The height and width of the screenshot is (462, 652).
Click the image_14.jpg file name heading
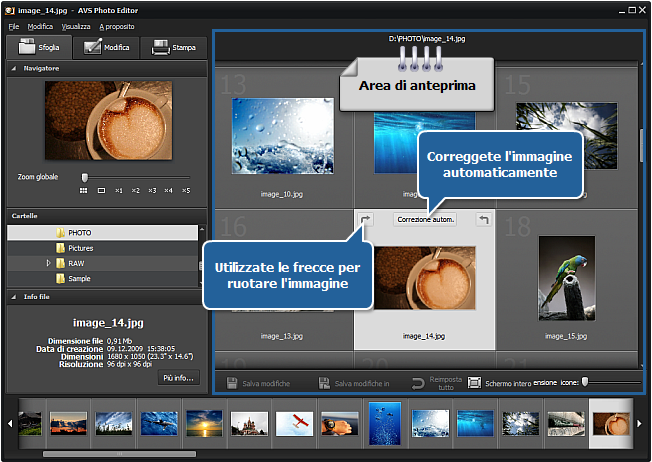(108, 323)
